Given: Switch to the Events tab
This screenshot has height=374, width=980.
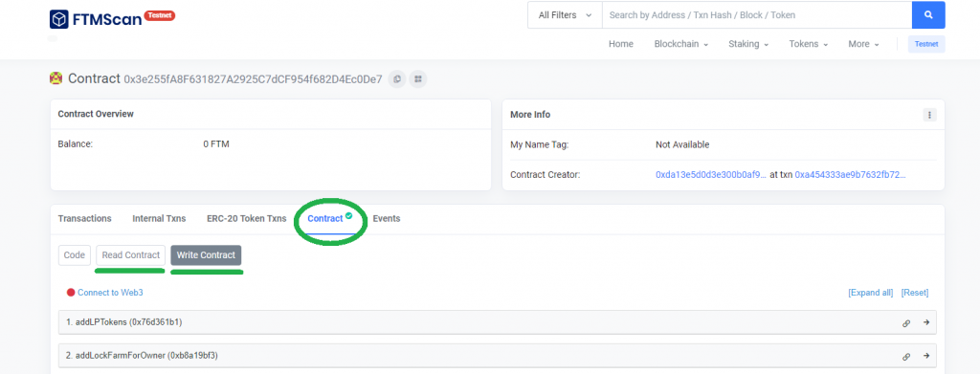Looking at the screenshot, I should [x=387, y=218].
